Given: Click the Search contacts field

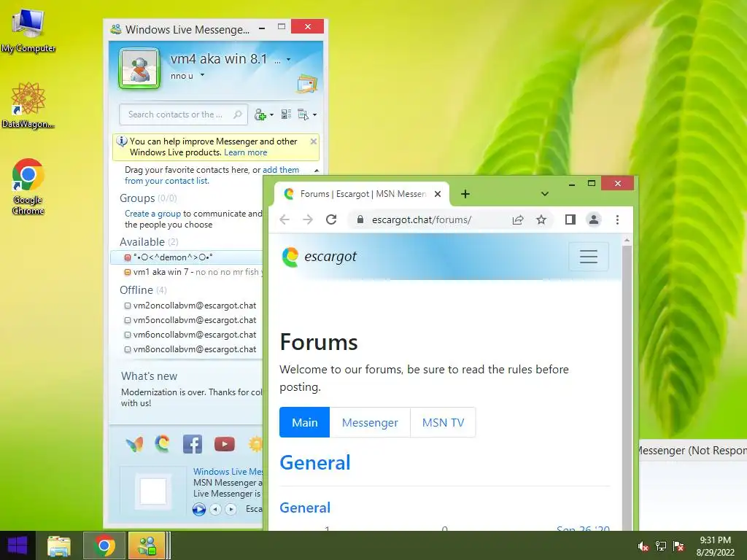Looking at the screenshot, I should point(183,114).
